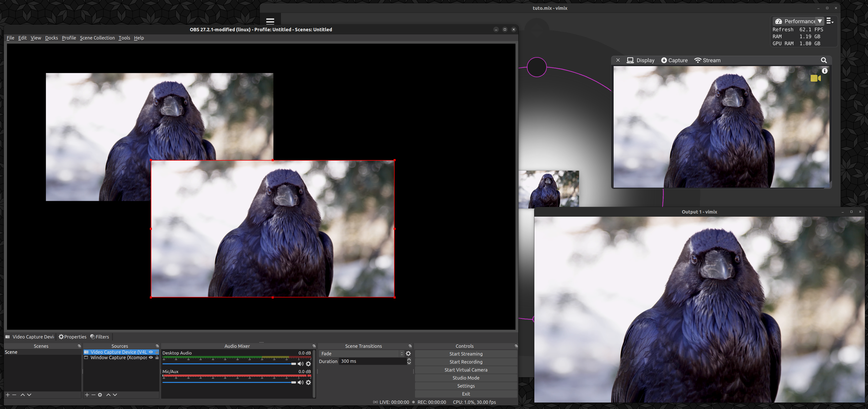Open the Fade transition dropdown

(x=362, y=353)
